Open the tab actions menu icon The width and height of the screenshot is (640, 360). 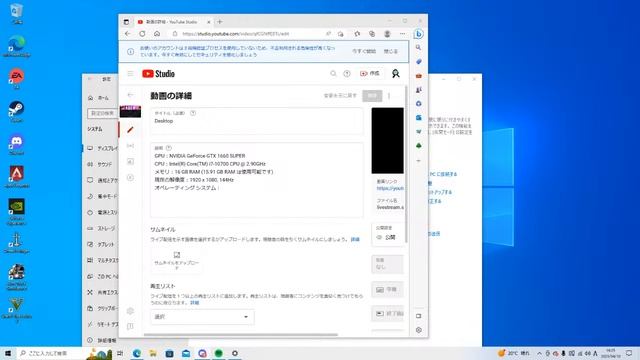tap(126, 22)
